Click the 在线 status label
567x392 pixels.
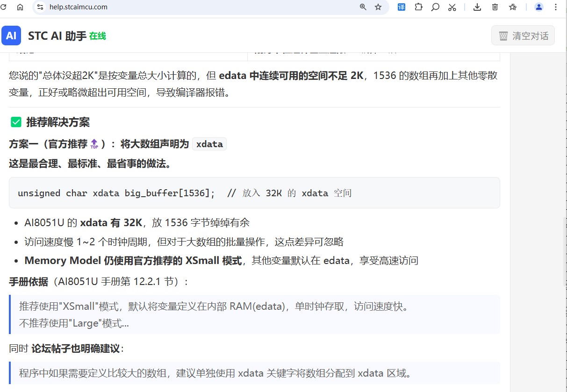point(98,36)
